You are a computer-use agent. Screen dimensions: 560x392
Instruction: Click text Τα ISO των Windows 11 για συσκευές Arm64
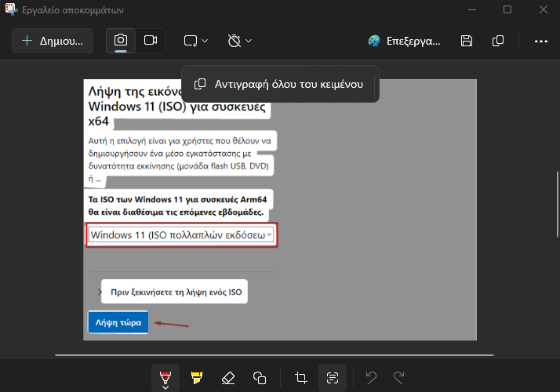point(177,199)
